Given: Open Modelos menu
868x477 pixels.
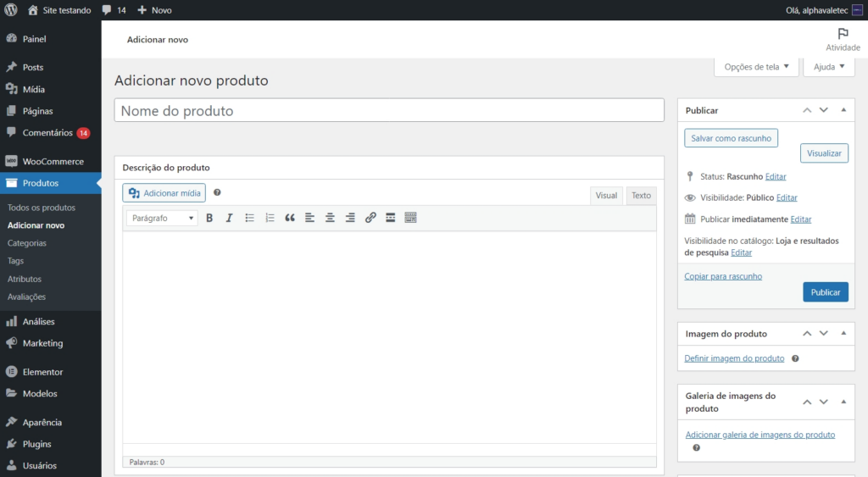Looking at the screenshot, I should pos(50,393).
